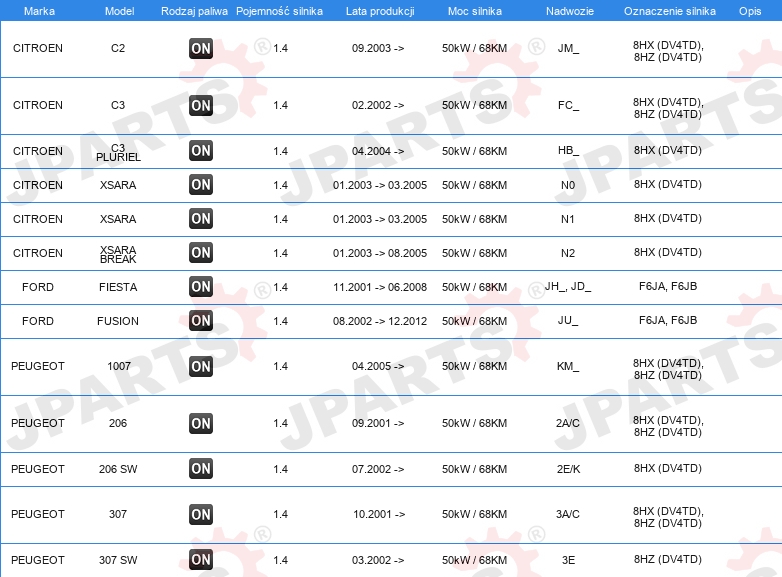This screenshot has height=577, width=782.
Task: Click the ON fuel icon in the C3 Pluriel row
Action: 201,151
